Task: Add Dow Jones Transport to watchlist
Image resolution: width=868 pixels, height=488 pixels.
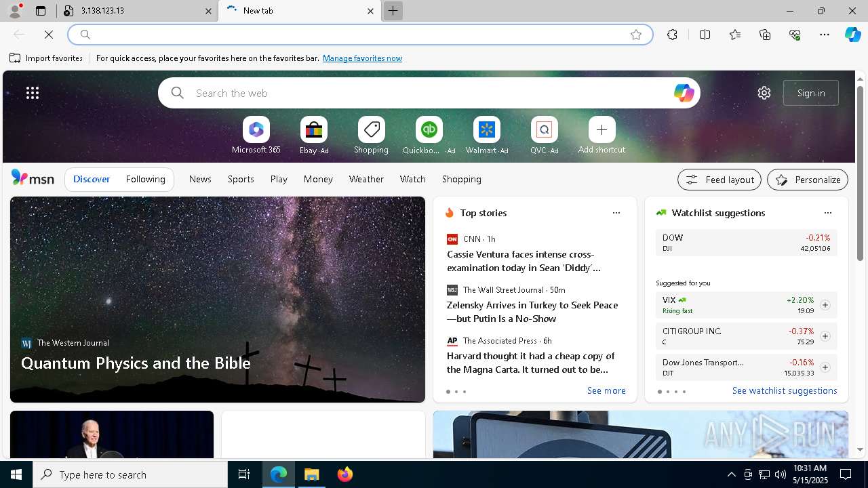Action: [x=825, y=367]
